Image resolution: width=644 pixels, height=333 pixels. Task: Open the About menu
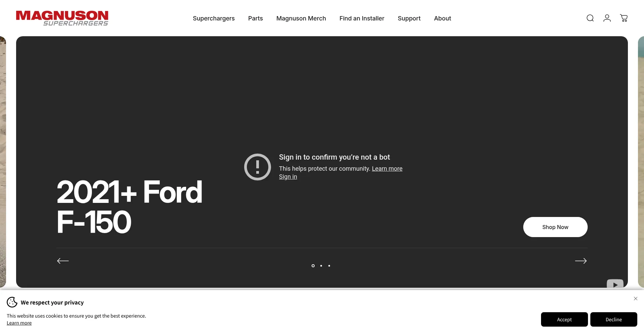pyautogui.click(x=442, y=18)
